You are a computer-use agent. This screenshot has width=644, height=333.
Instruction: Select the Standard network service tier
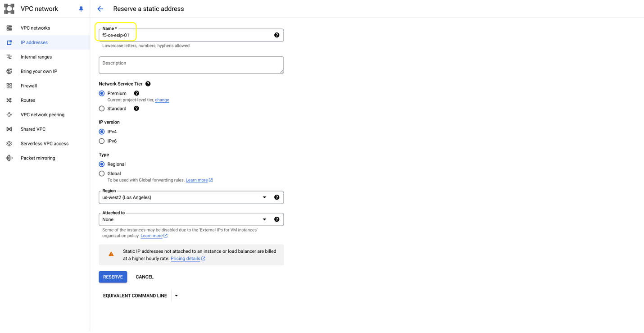[x=102, y=108]
